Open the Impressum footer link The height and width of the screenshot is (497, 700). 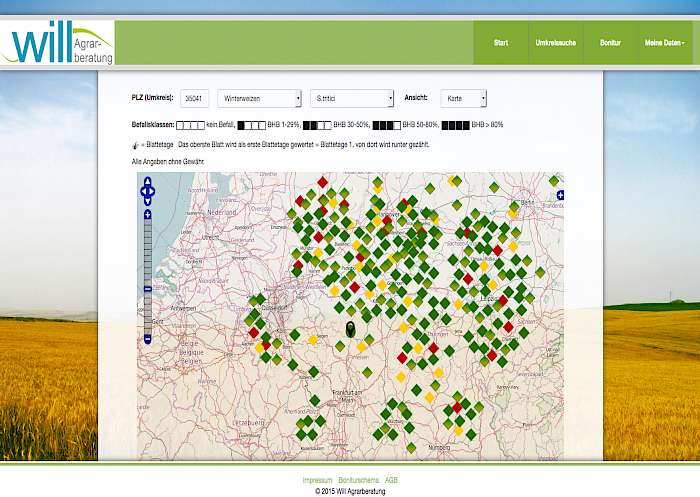click(x=317, y=481)
